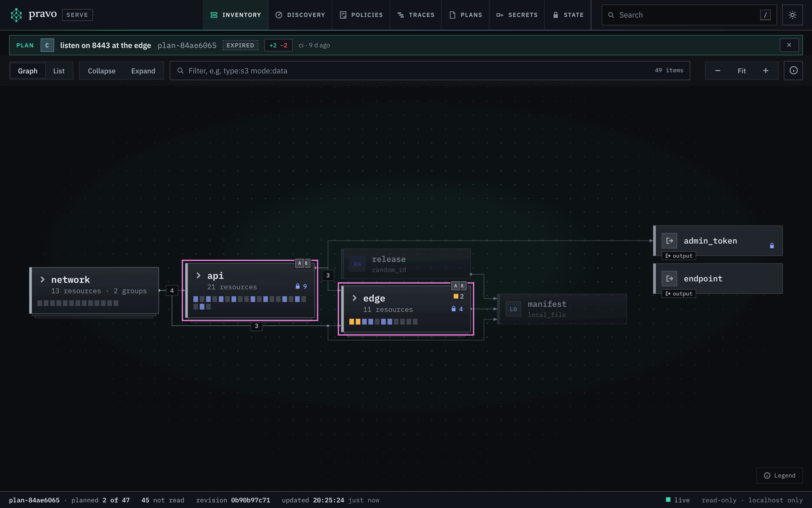Click the orange change count on edge
The image size is (812, 508).
point(459,296)
